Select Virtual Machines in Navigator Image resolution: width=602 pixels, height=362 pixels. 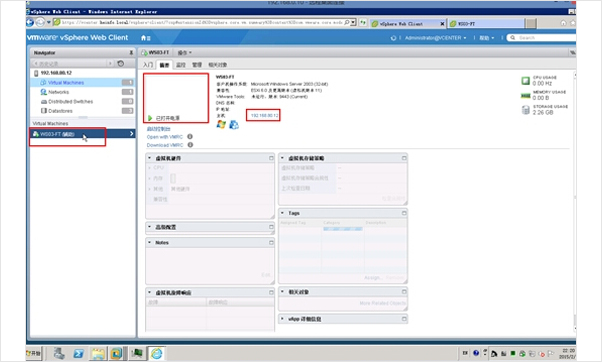[66, 83]
